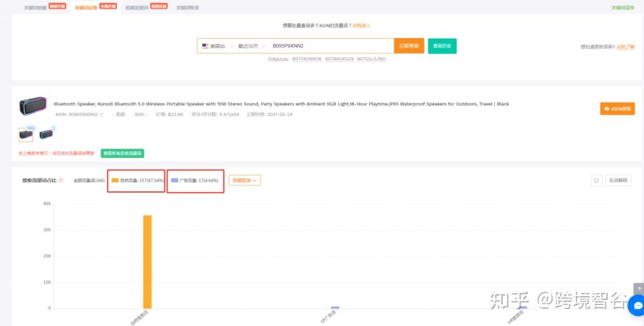Click the 名词解释 button
Image resolution: width=644 pixels, height=326 pixels.
[x=618, y=180]
